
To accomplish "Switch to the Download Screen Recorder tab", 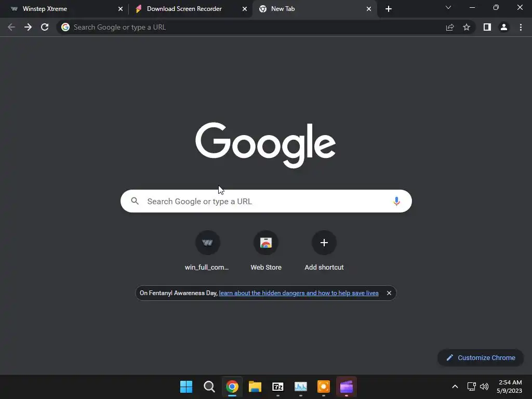I will pos(190,9).
